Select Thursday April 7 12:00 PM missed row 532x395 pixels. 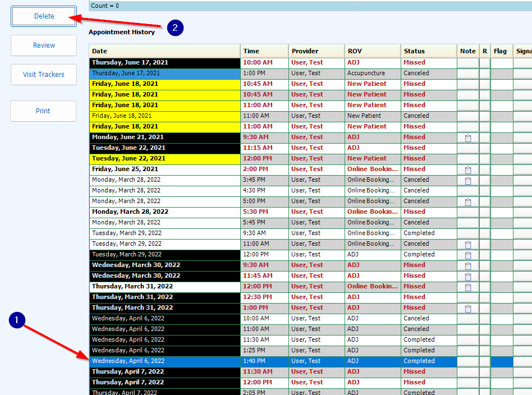click(310, 382)
